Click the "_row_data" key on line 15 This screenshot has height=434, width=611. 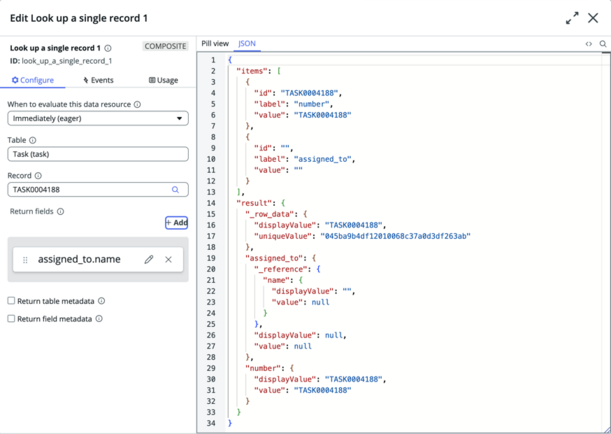[x=270, y=214]
